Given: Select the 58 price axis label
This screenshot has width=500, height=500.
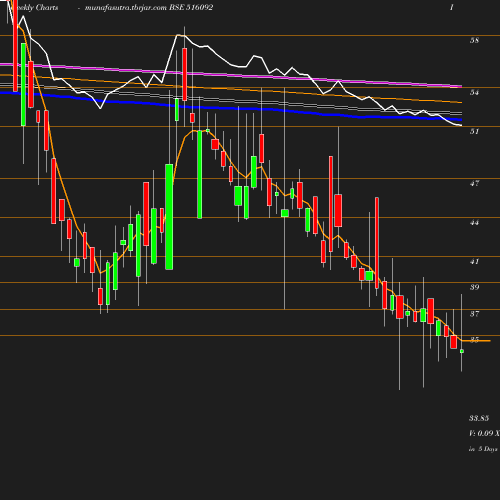Looking at the screenshot, I should click(474, 40).
